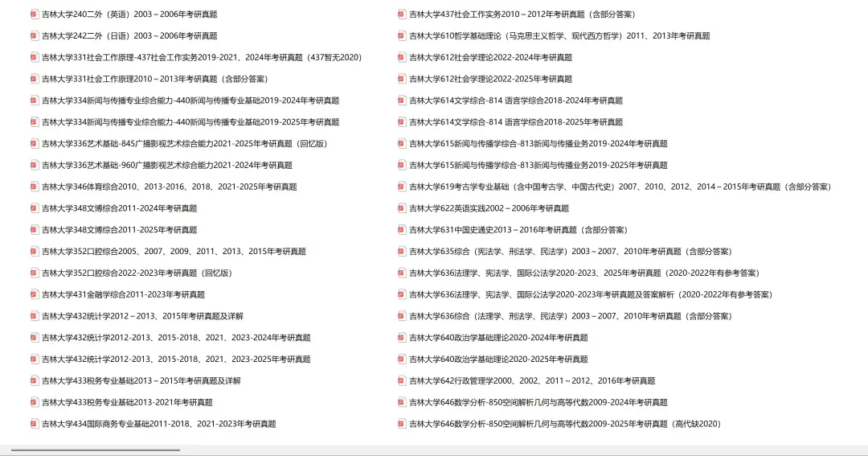Click the horizontal scrollbar thumb at bottom
This screenshot has height=456, width=868.
(95, 450)
